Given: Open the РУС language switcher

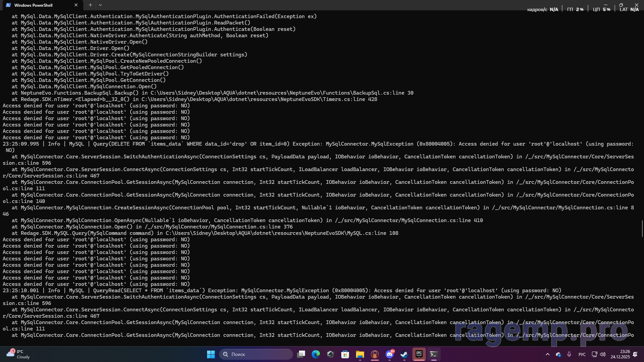Looking at the screenshot, I should (x=582, y=354).
